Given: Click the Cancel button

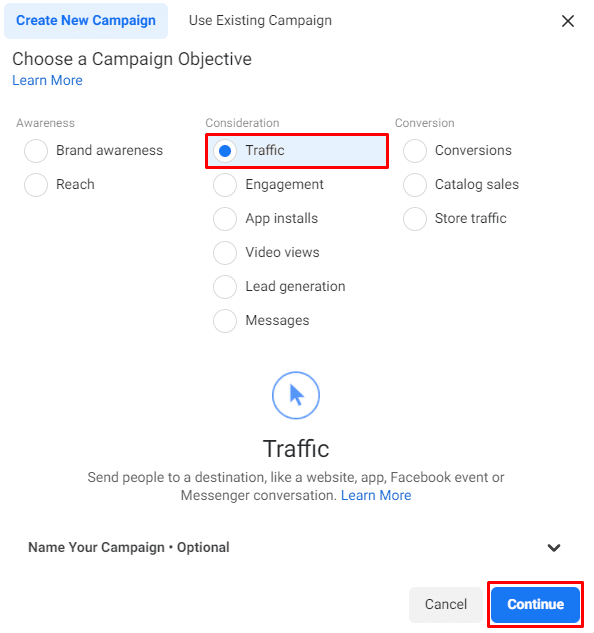Looking at the screenshot, I should 446,604.
